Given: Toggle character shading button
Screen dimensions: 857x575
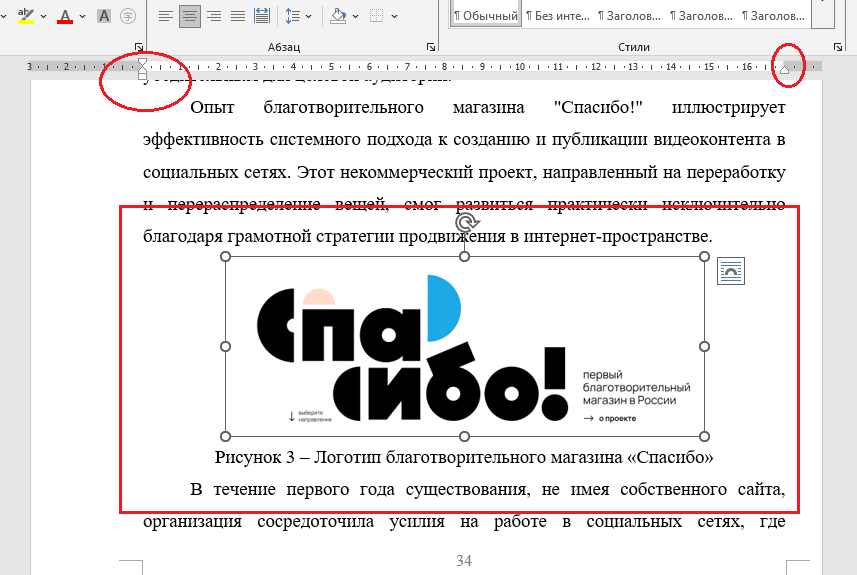Looking at the screenshot, I should coord(104,16).
